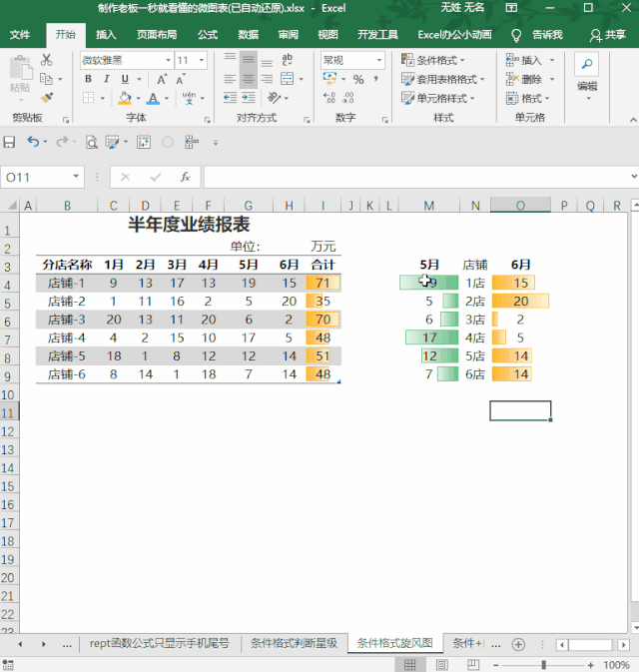Switch to Developer tools tab
The width and height of the screenshot is (639, 672).
pyautogui.click(x=377, y=35)
